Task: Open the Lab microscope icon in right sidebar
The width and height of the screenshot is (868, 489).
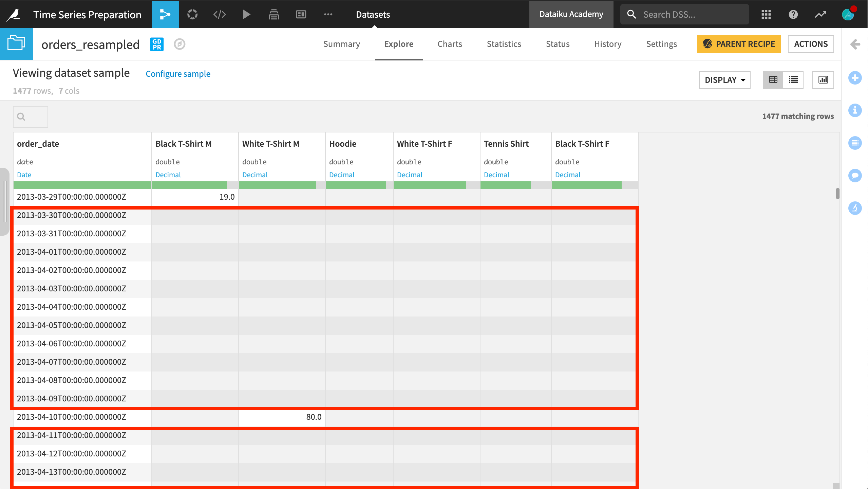Action: point(855,208)
